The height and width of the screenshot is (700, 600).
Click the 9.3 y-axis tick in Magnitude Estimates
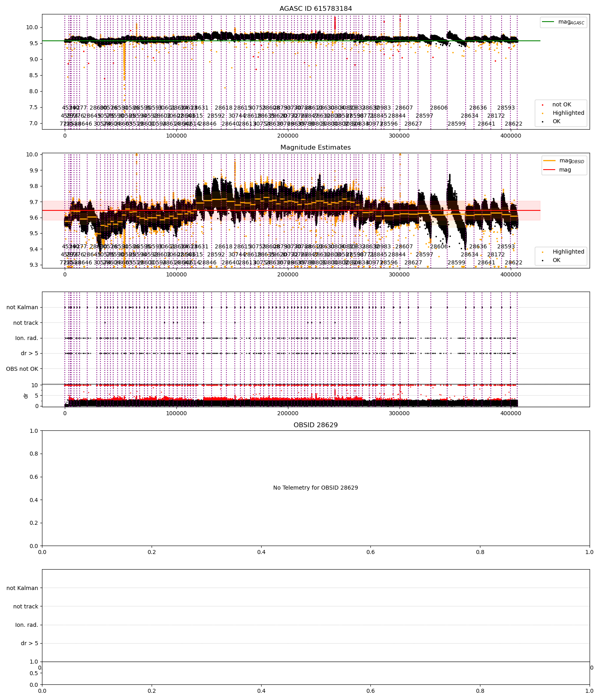[34, 265]
